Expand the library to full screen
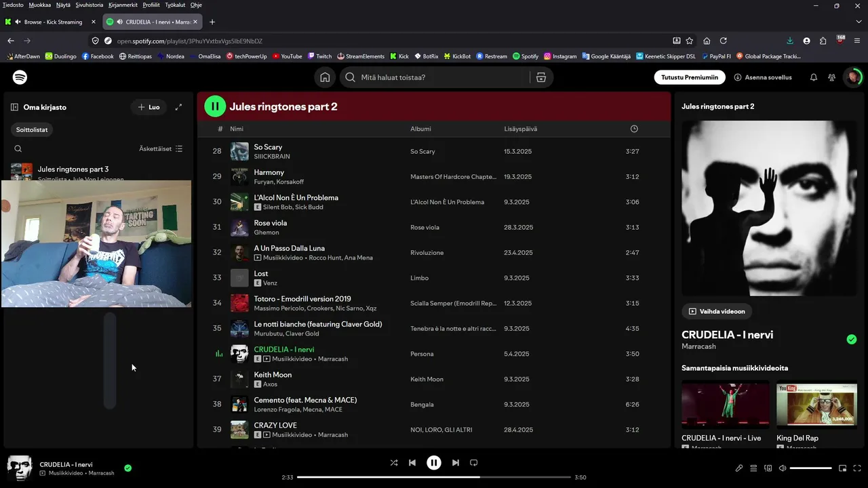This screenshot has height=488, width=868. point(179,107)
